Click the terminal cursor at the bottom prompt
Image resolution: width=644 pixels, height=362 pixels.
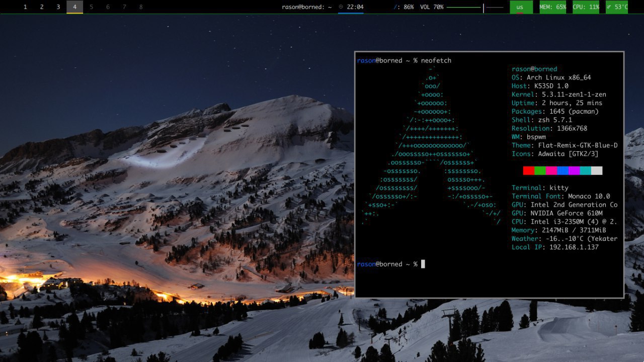[423, 264]
